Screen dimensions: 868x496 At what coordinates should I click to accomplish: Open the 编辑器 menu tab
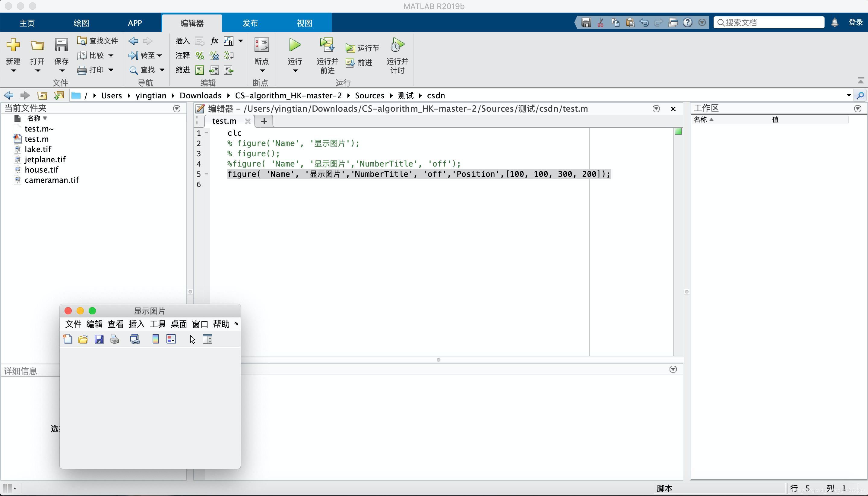[192, 23]
